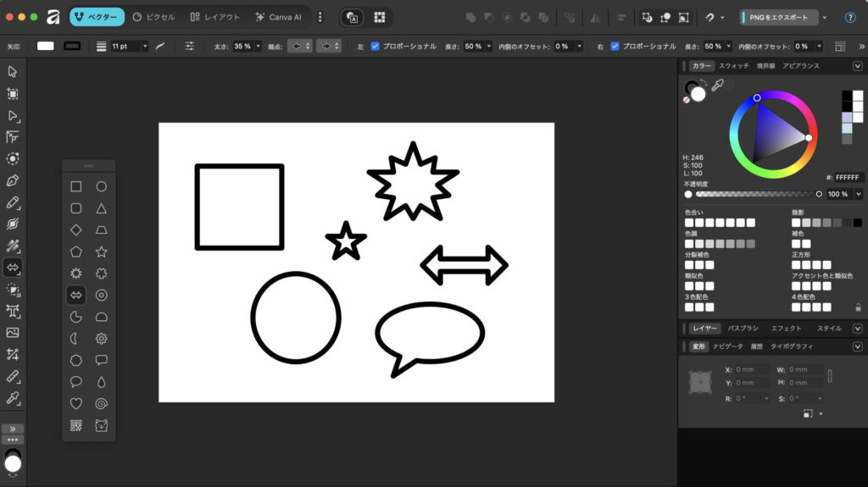Toggle left プロポーショナル checkbox
This screenshot has width=868, height=487.
[x=376, y=46]
